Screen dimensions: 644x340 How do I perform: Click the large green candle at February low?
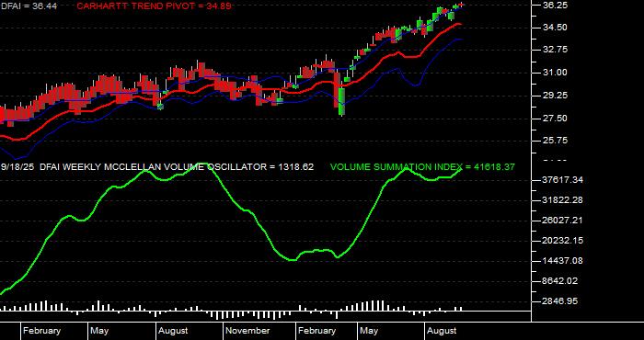pos(341,101)
